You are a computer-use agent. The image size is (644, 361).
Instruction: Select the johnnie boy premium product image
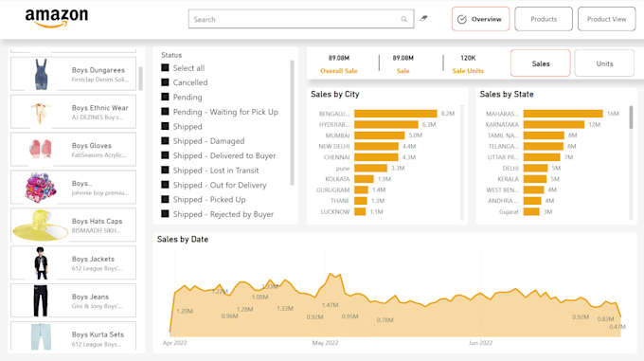click(40, 188)
